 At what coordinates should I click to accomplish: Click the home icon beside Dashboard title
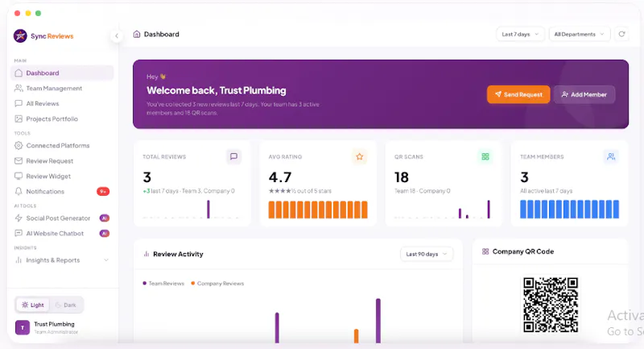137,34
